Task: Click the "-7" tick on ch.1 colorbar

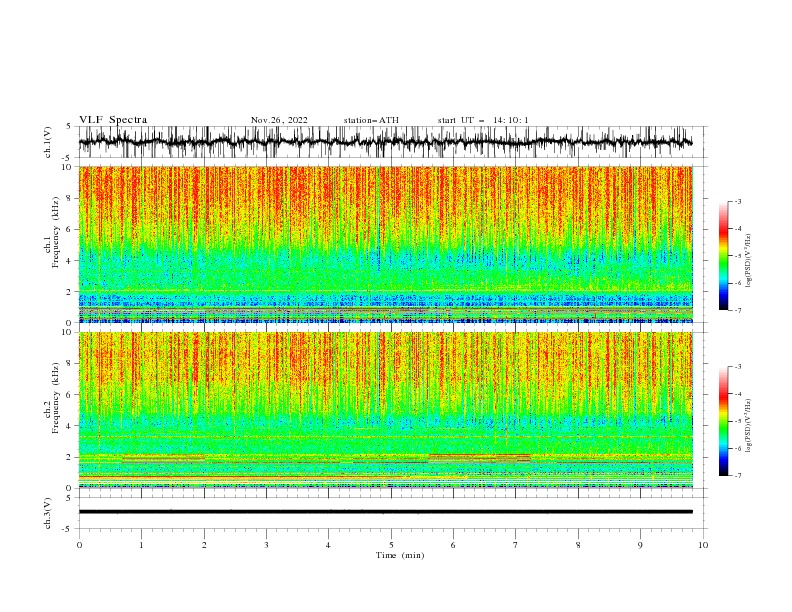Action: pyautogui.click(x=737, y=310)
